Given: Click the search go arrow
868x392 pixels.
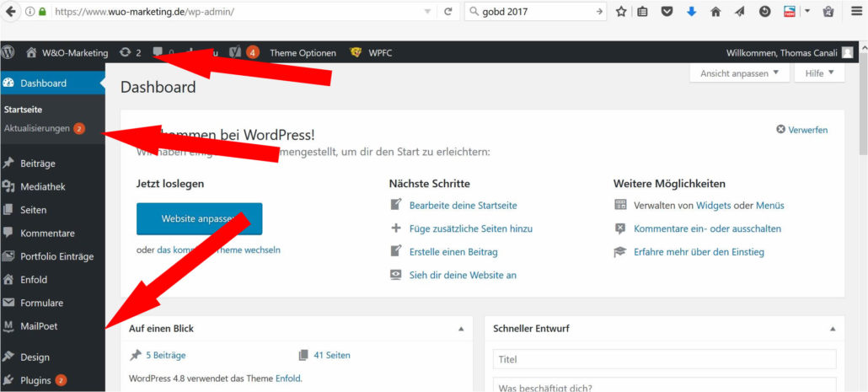Looking at the screenshot, I should tap(599, 12).
